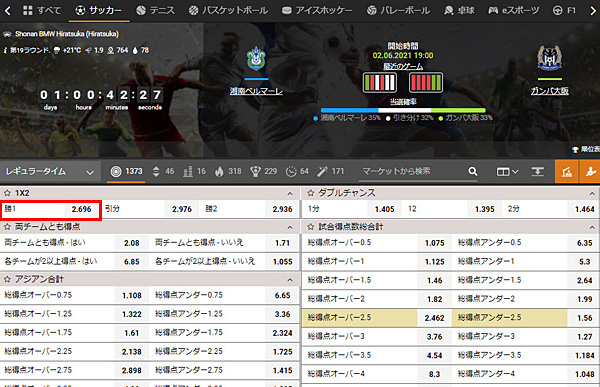This screenshot has height=387, width=600.
Task: Select flame popular filter 318
Action: click(228, 171)
